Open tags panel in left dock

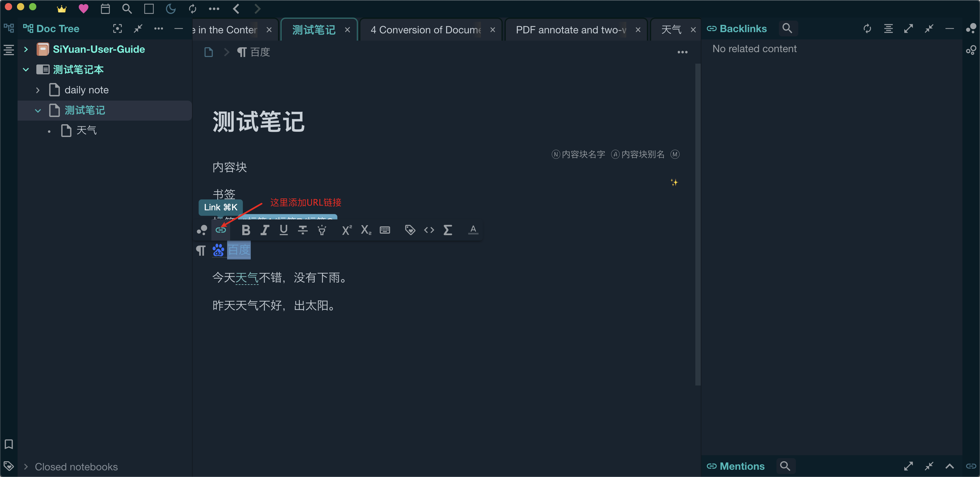point(9,465)
